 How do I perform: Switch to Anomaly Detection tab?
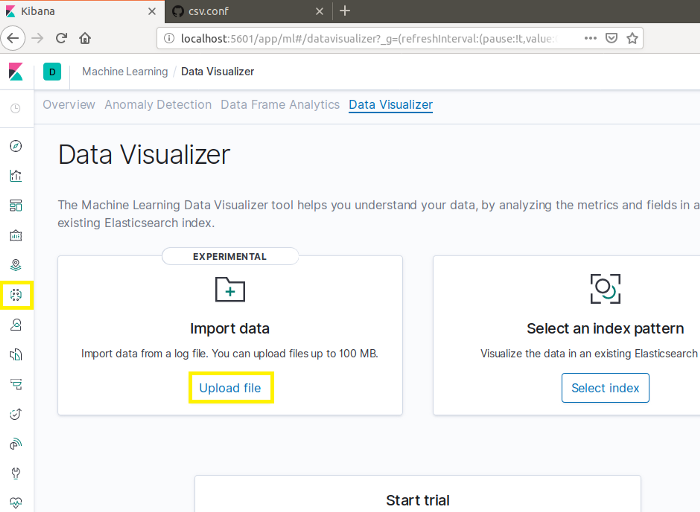158,104
